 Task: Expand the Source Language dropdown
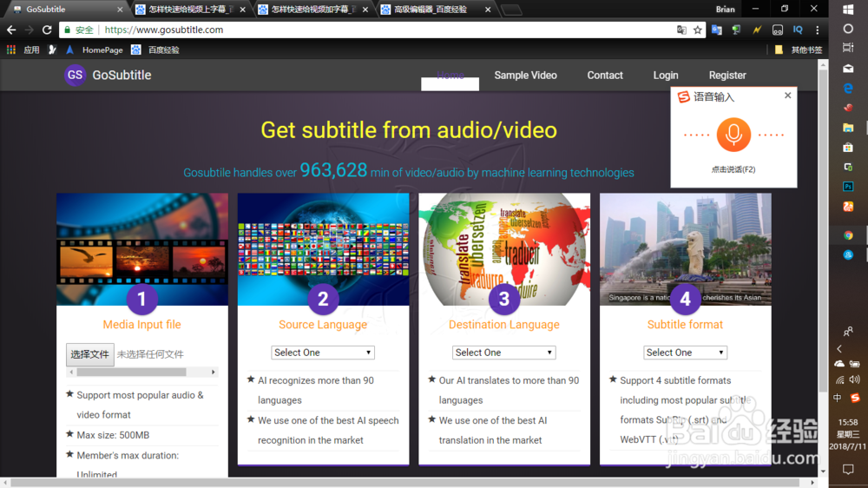click(x=323, y=353)
